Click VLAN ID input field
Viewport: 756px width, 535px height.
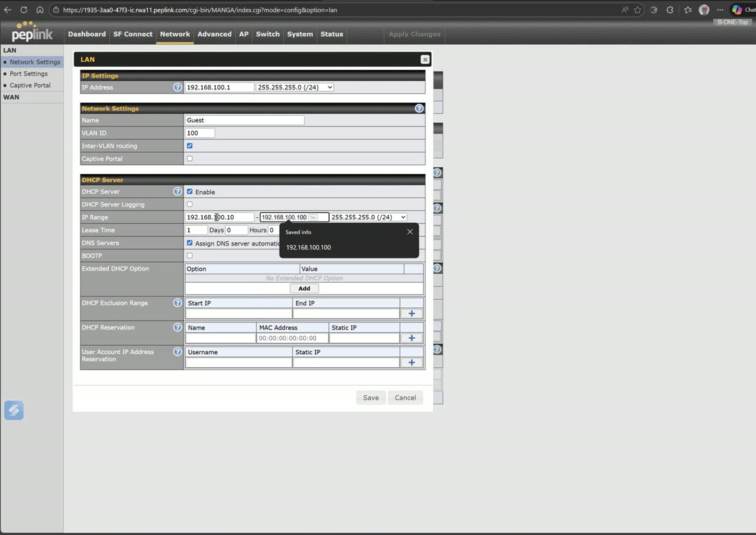[x=199, y=133]
